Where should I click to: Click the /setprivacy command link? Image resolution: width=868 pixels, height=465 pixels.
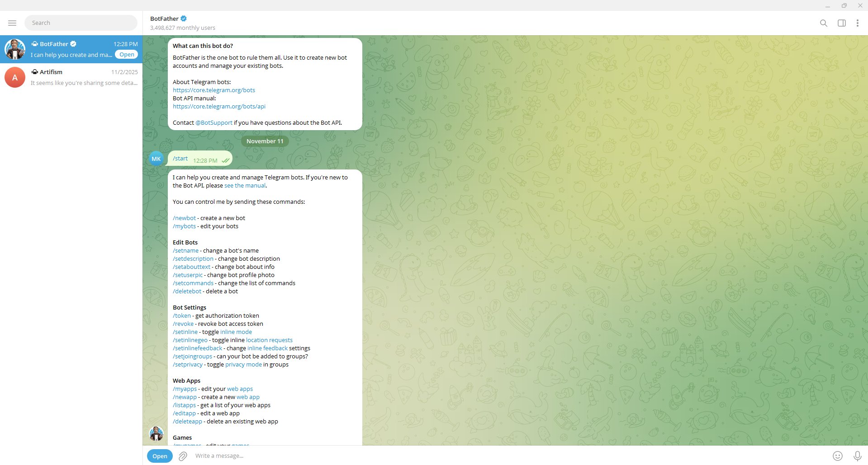pos(187,365)
